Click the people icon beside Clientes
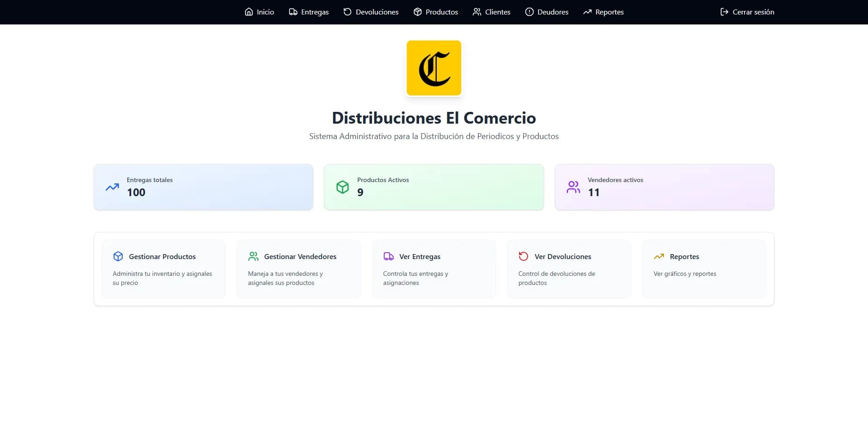The image size is (868, 428). [x=477, y=12]
